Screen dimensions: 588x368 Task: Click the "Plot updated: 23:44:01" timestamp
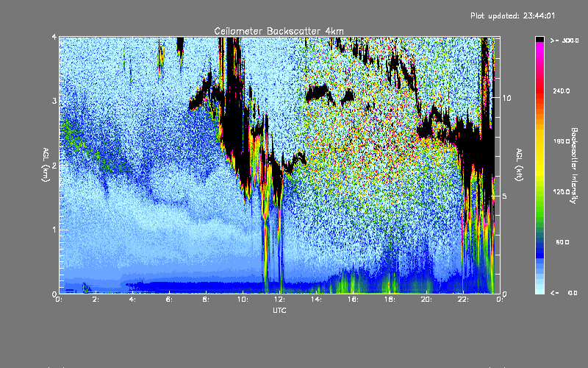512,15
